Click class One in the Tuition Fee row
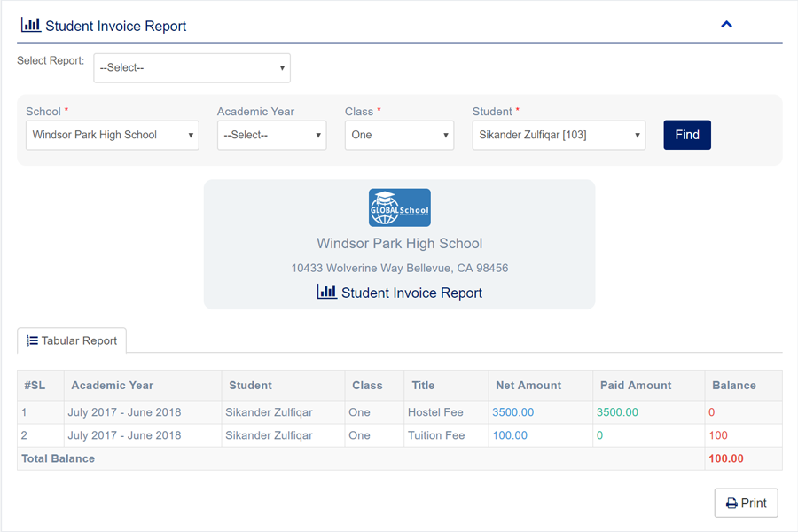This screenshot has width=798, height=532. [x=359, y=435]
